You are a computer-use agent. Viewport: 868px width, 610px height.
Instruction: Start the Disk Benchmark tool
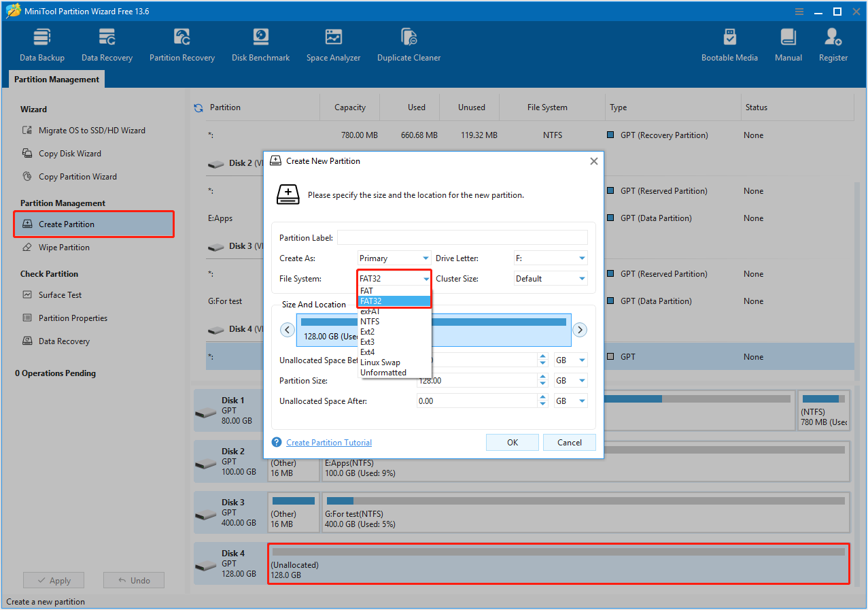pos(261,45)
